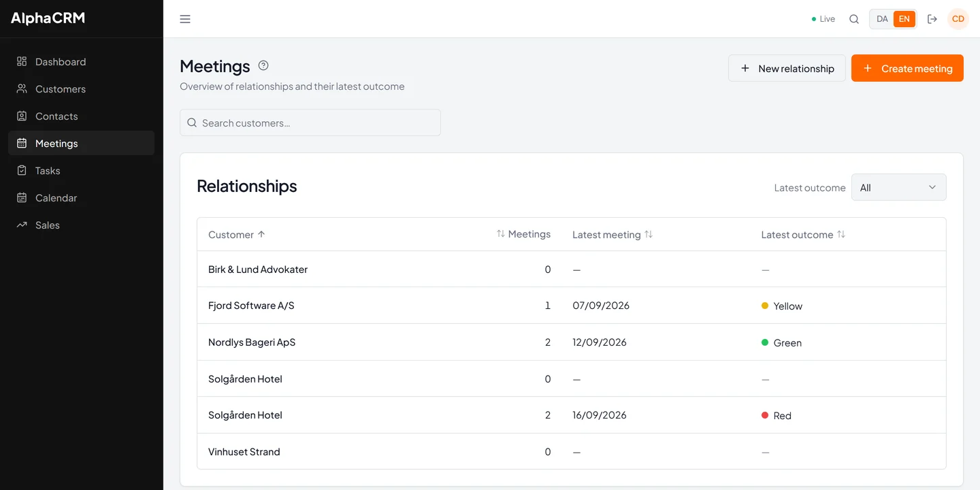Image resolution: width=980 pixels, height=490 pixels.
Task: Sort by the Meetings count column
Action: pos(523,234)
